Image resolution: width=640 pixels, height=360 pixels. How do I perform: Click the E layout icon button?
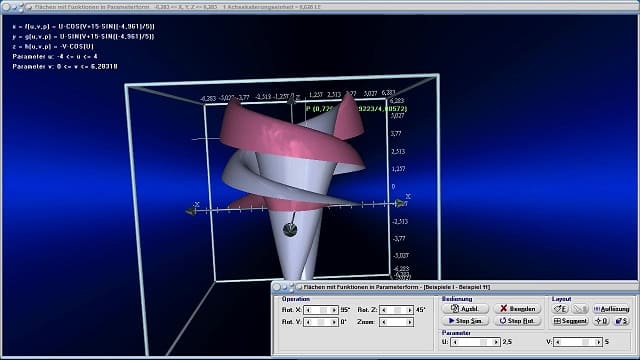coord(560,309)
